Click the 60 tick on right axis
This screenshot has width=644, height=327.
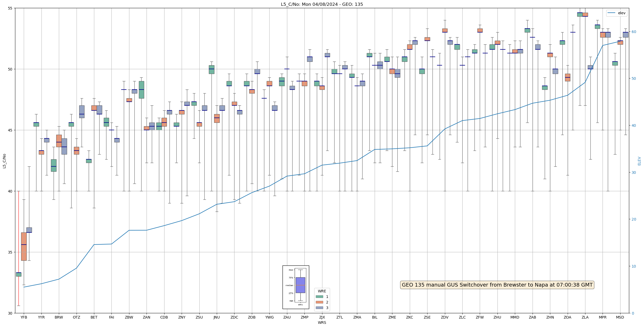[634, 32]
